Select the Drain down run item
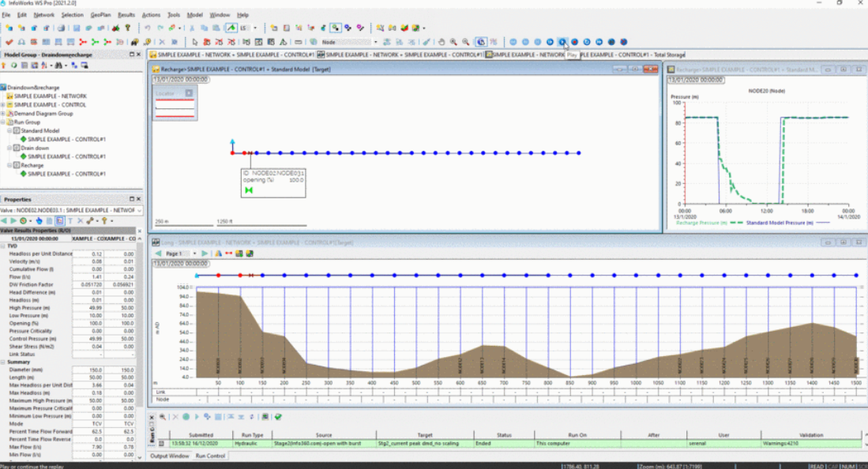 (34, 148)
